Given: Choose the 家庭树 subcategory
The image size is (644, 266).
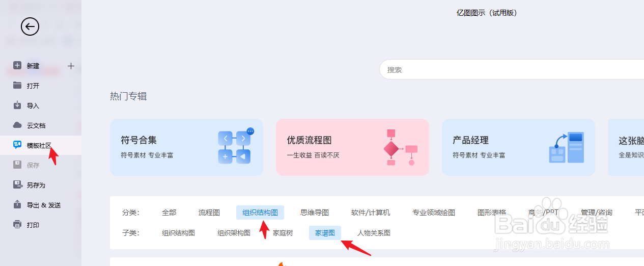Looking at the screenshot, I should point(283,233).
